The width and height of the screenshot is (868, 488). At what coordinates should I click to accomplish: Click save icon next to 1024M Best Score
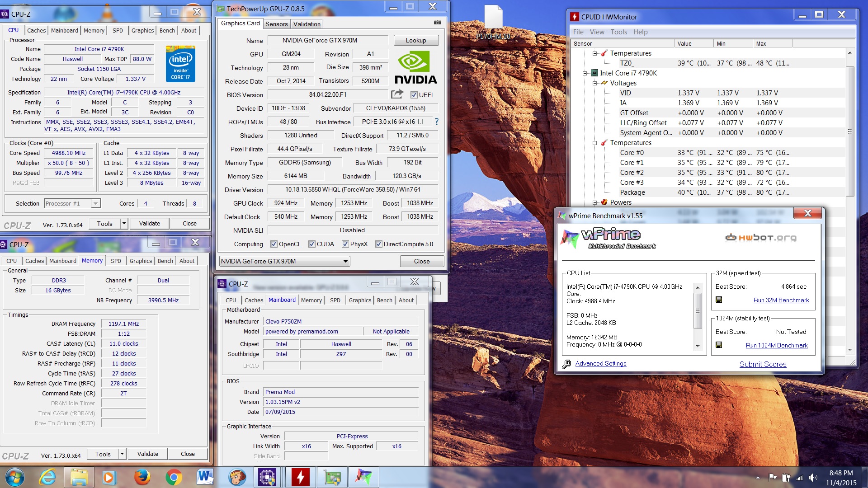click(719, 345)
